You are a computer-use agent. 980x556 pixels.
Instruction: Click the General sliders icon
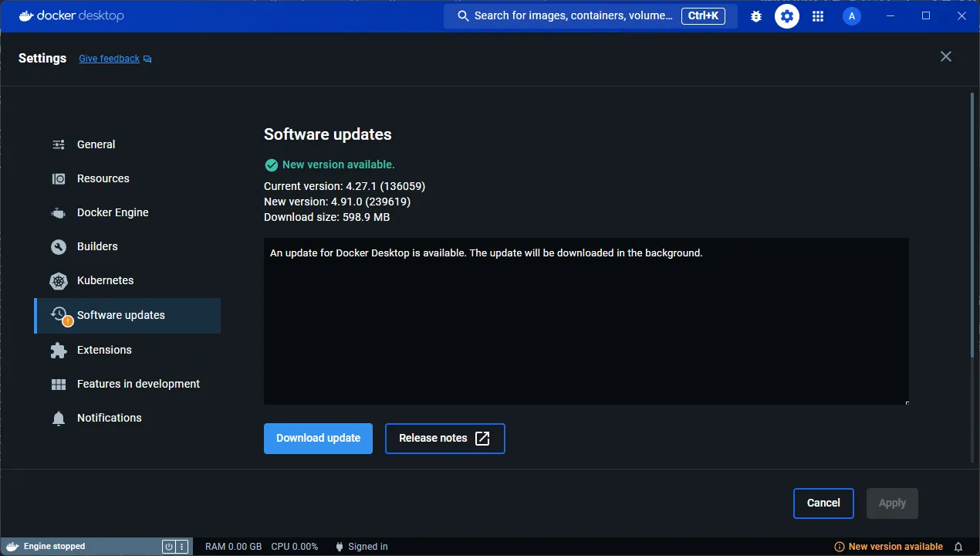(59, 144)
